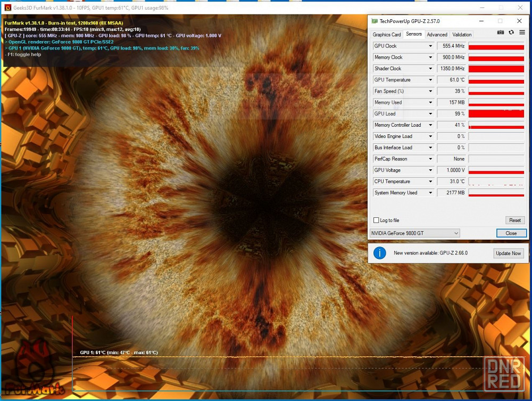Open the Fan Speed (%) sensor dropdown
This screenshot has width=532, height=401.
pos(430,91)
